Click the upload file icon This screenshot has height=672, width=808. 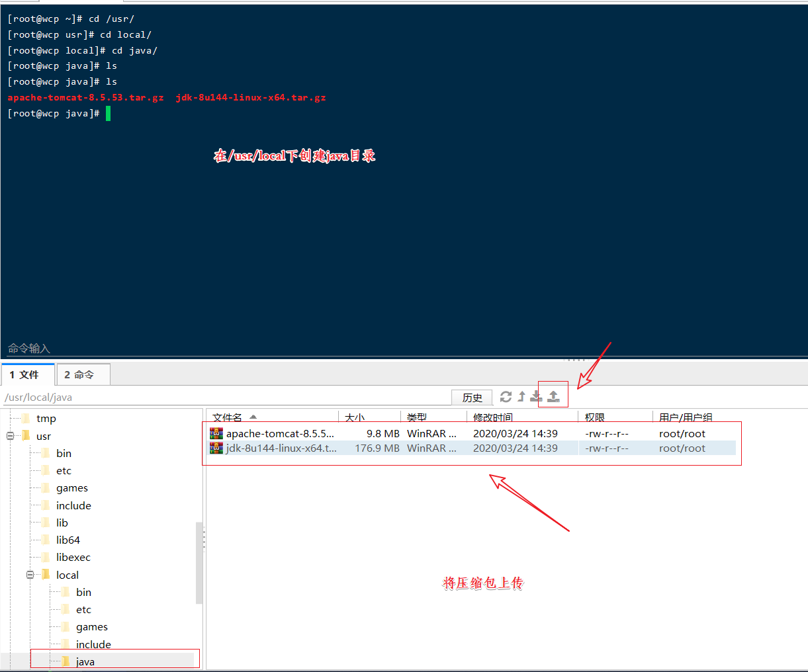coord(553,397)
